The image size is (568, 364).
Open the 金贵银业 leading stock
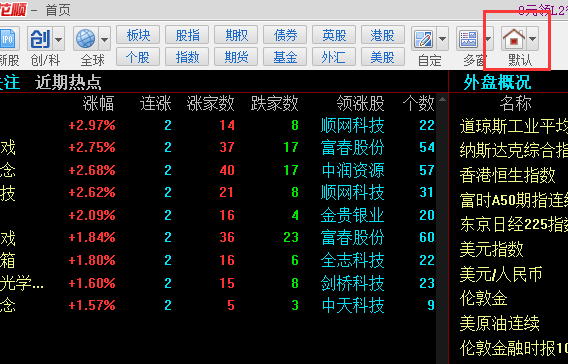pos(352,216)
